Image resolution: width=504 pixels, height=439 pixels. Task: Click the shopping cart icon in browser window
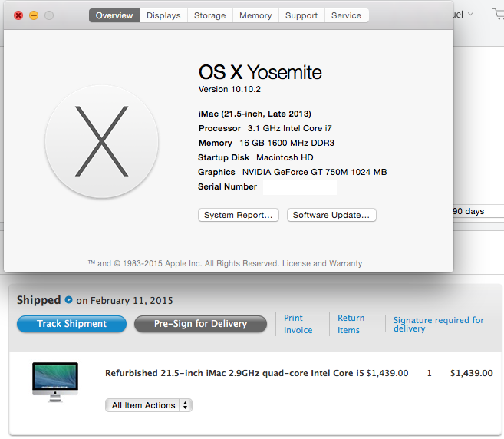coord(499,15)
